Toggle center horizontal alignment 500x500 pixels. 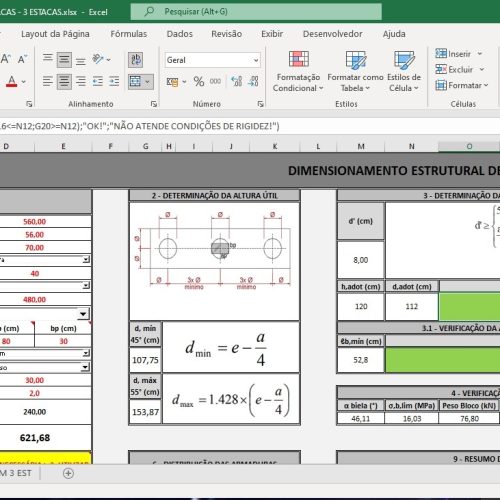click(x=64, y=81)
